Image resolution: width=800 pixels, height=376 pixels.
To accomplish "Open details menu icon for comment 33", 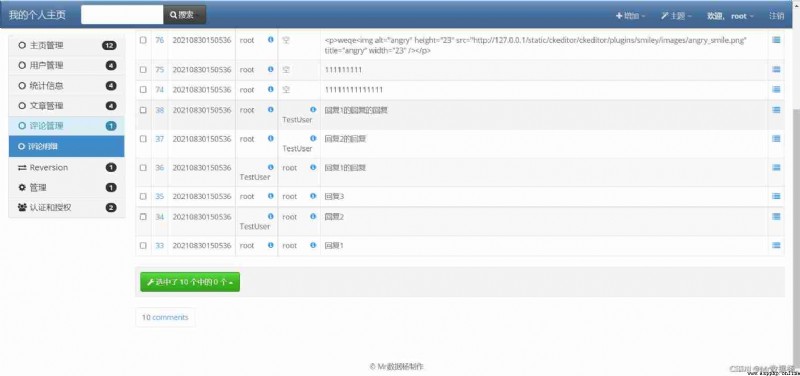I will [x=776, y=245].
